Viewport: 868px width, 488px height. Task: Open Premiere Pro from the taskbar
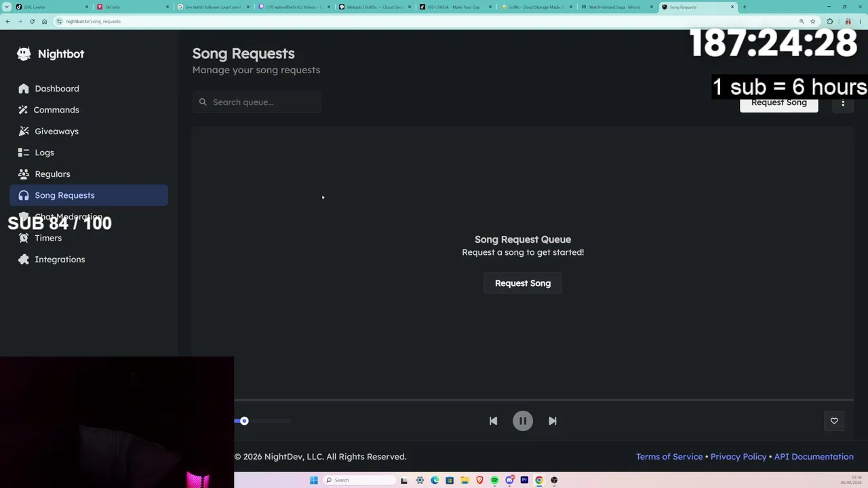coord(524,481)
